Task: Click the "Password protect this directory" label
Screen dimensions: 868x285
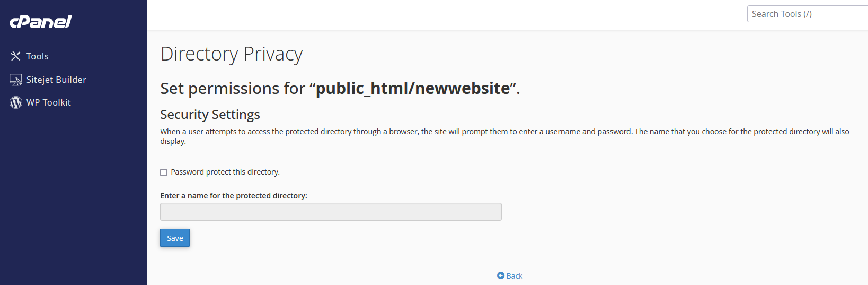Action: coord(225,172)
